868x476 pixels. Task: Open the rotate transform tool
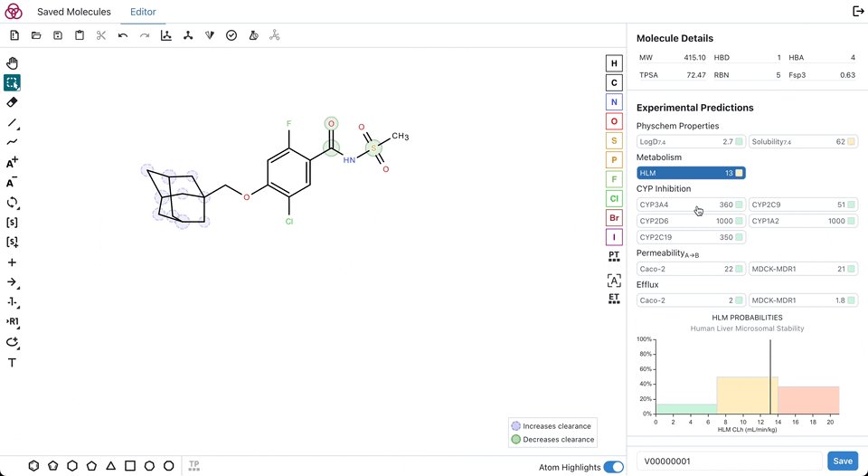click(12, 203)
